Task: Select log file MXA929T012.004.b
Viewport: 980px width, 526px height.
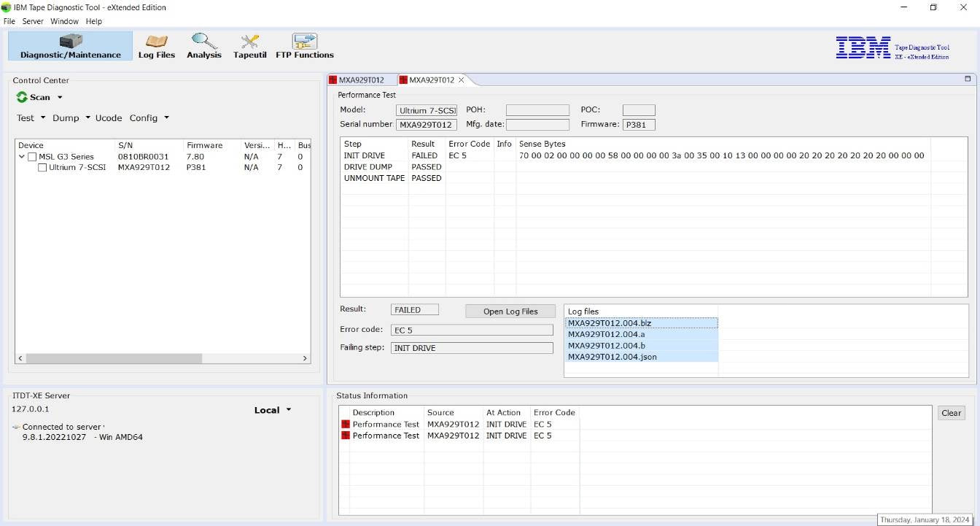Action: click(642, 345)
